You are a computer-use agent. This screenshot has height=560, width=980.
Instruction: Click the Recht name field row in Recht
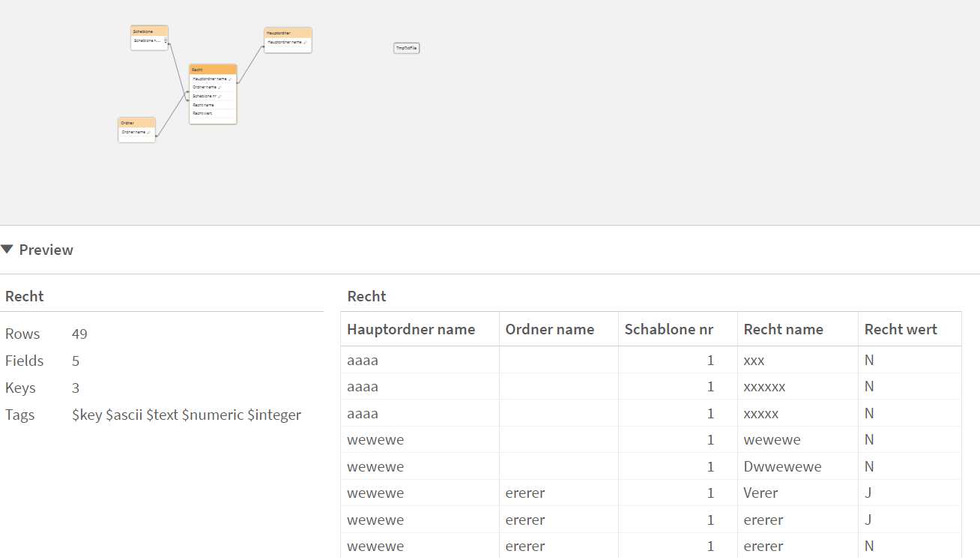pos(204,105)
